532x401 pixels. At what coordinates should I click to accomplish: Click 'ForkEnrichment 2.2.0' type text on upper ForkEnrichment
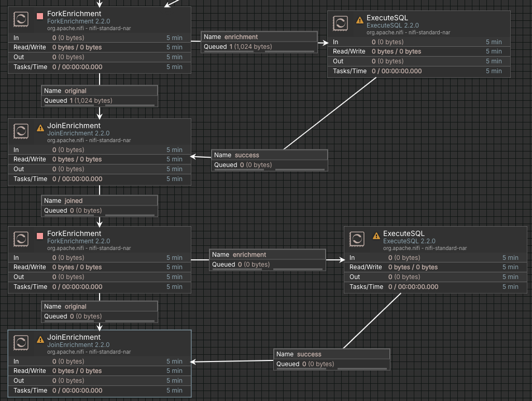[x=78, y=21]
